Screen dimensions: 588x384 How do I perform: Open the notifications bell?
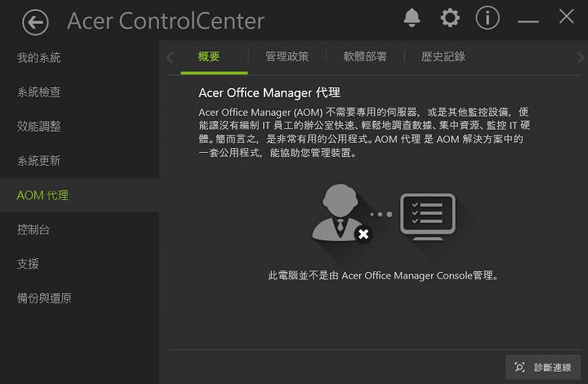click(412, 18)
